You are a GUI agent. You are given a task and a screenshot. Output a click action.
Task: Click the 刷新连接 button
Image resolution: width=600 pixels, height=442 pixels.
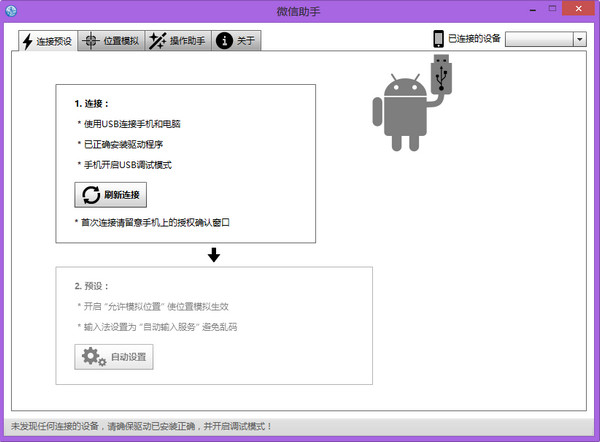coord(111,195)
